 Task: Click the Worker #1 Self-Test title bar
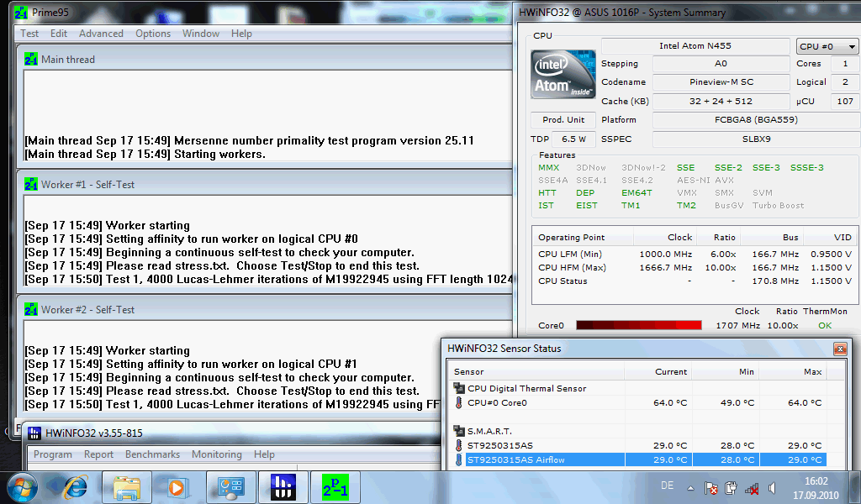click(267, 184)
